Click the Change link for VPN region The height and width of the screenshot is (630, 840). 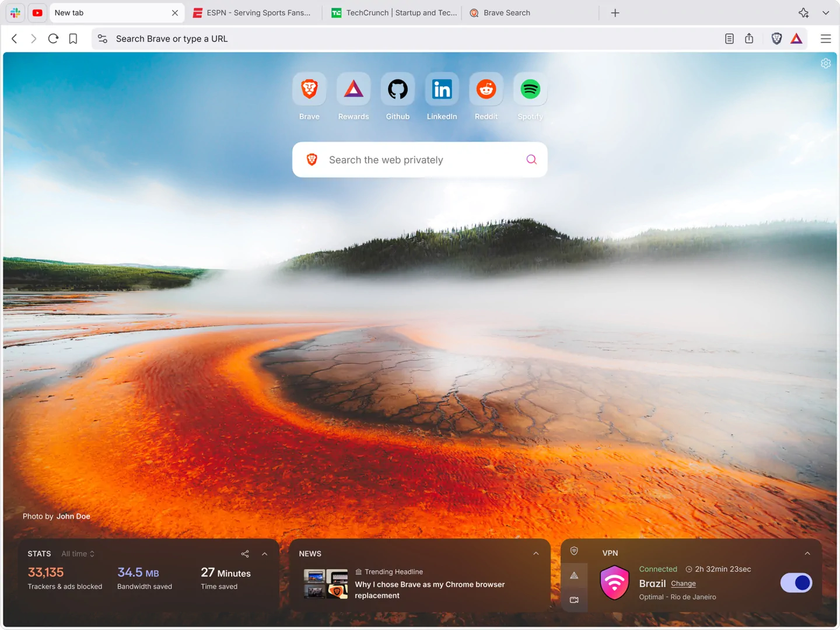683,583
